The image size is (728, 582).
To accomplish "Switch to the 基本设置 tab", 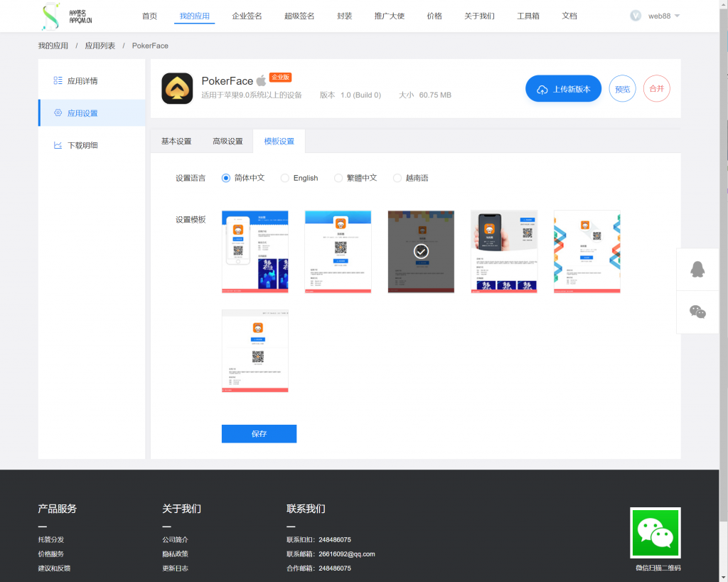I will pyautogui.click(x=176, y=141).
